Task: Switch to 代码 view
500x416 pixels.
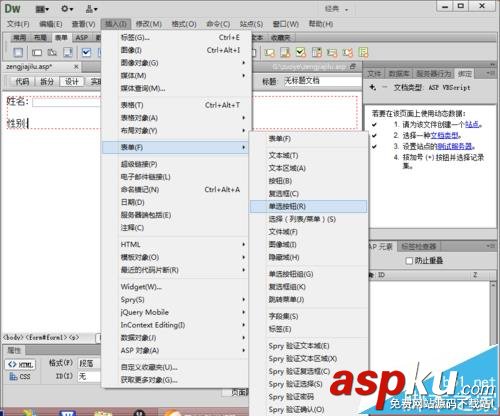Action: click(22, 81)
